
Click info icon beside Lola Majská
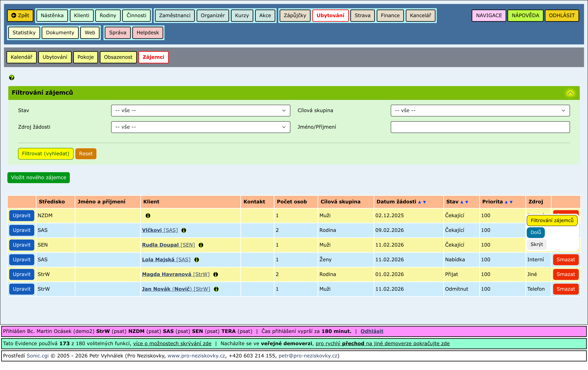[x=197, y=260]
